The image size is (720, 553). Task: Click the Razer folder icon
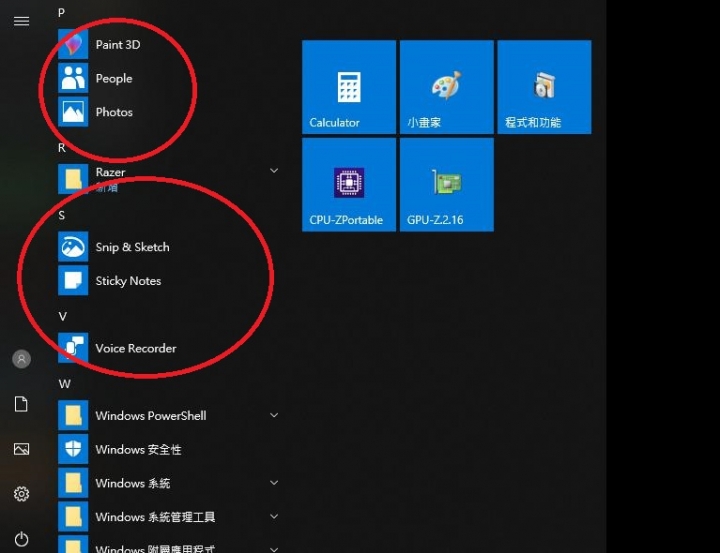coord(73,179)
